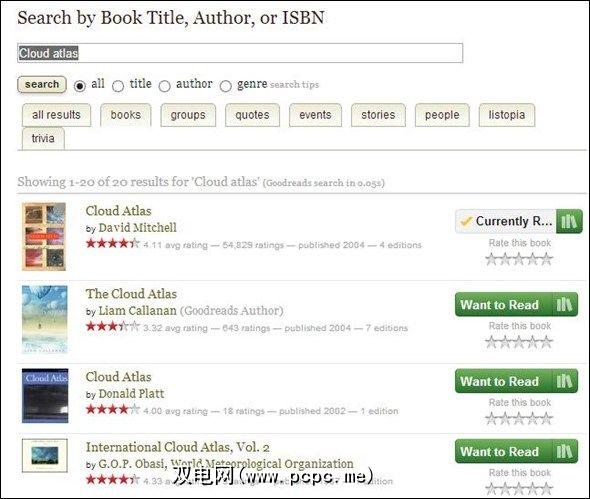590x499 pixels.
Task: Select the 'author' search radio button
Action: click(x=164, y=86)
